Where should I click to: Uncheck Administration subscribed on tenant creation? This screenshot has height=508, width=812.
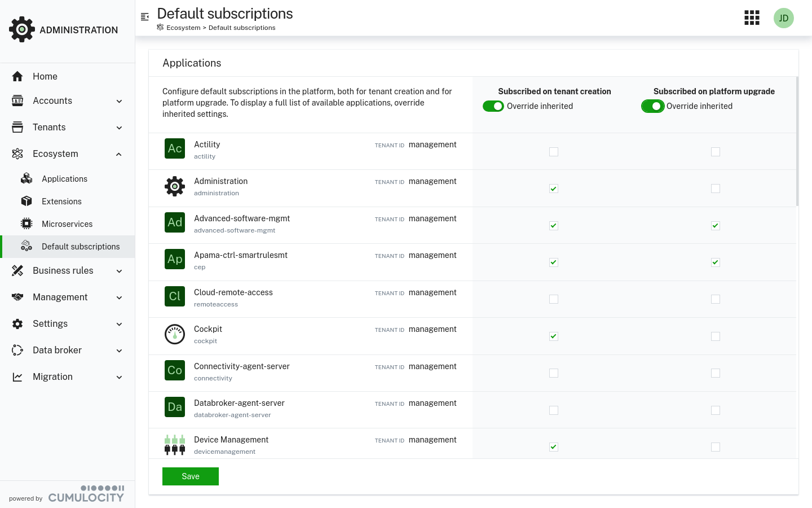(553, 189)
